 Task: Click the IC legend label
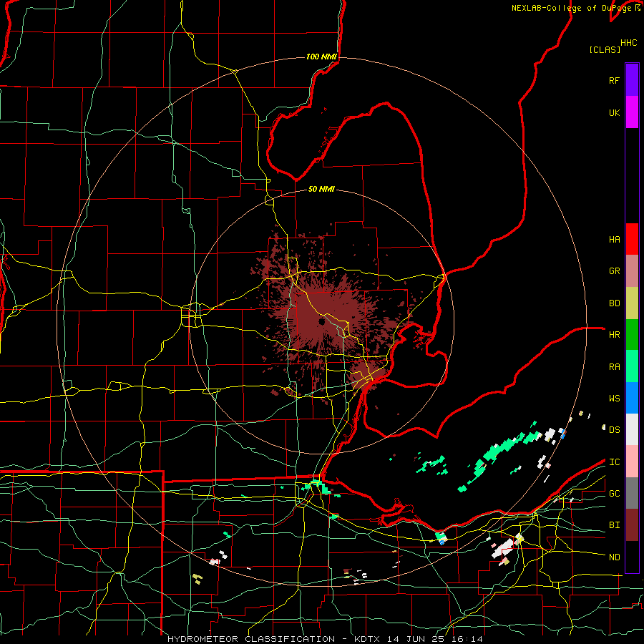614,462
